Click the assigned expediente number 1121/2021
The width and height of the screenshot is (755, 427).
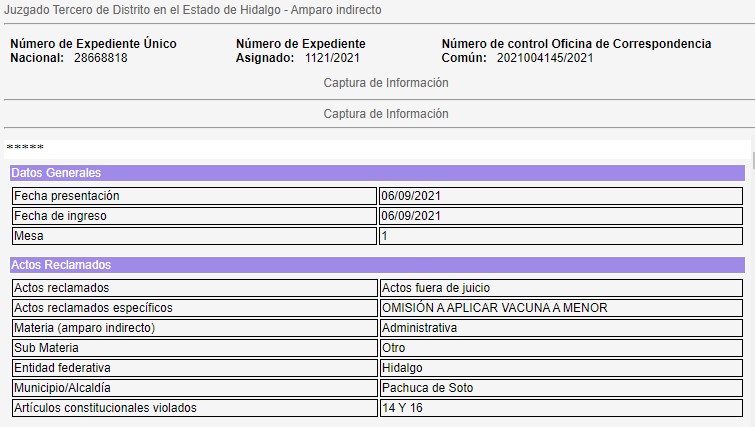[332, 58]
